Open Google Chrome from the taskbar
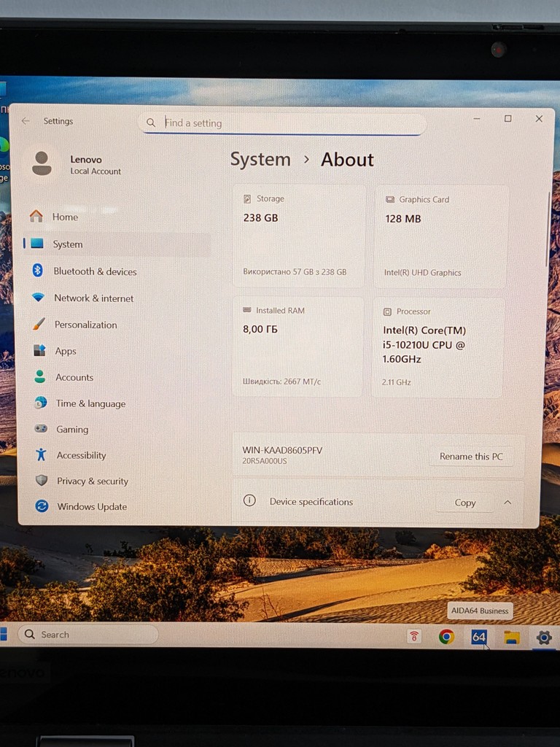Viewport: 560px width, 747px height. point(446,636)
